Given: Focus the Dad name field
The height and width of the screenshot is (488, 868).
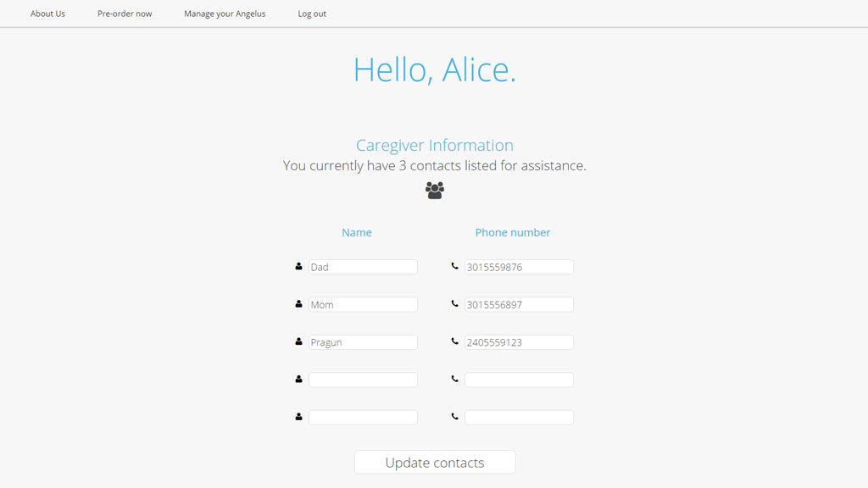Looking at the screenshot, I should (363, 267).
